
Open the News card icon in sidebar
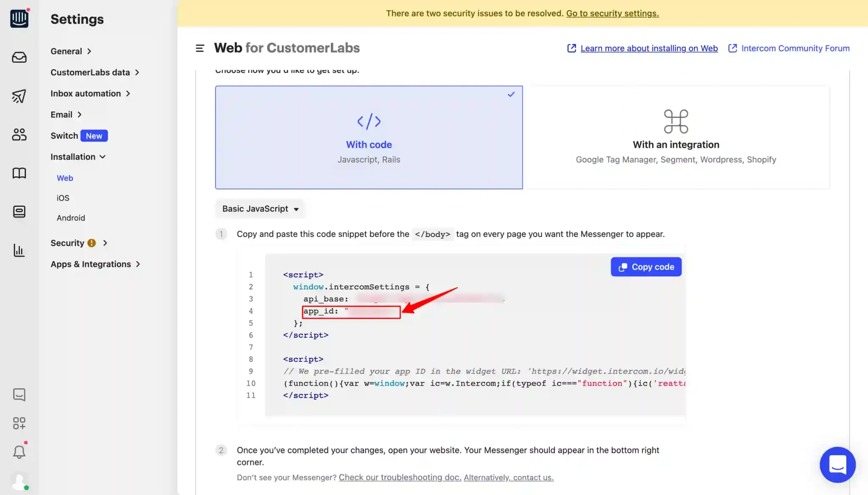pyautogui.click(x=19, y=211)
